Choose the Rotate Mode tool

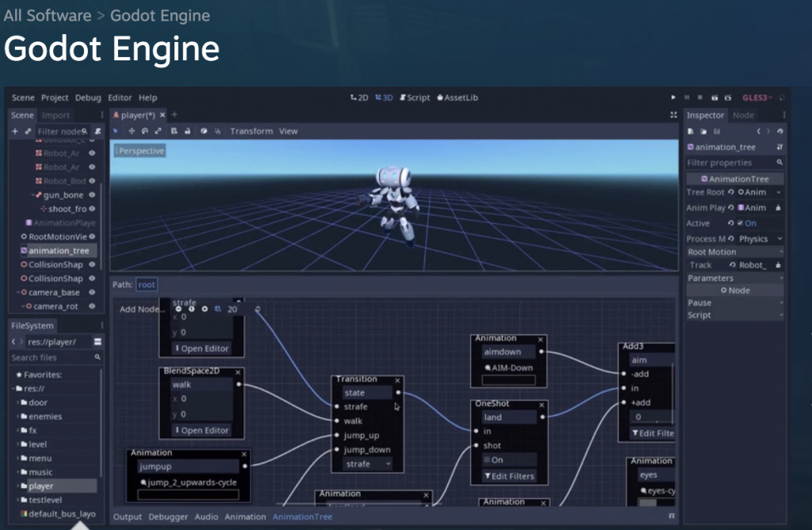[145, 131]
